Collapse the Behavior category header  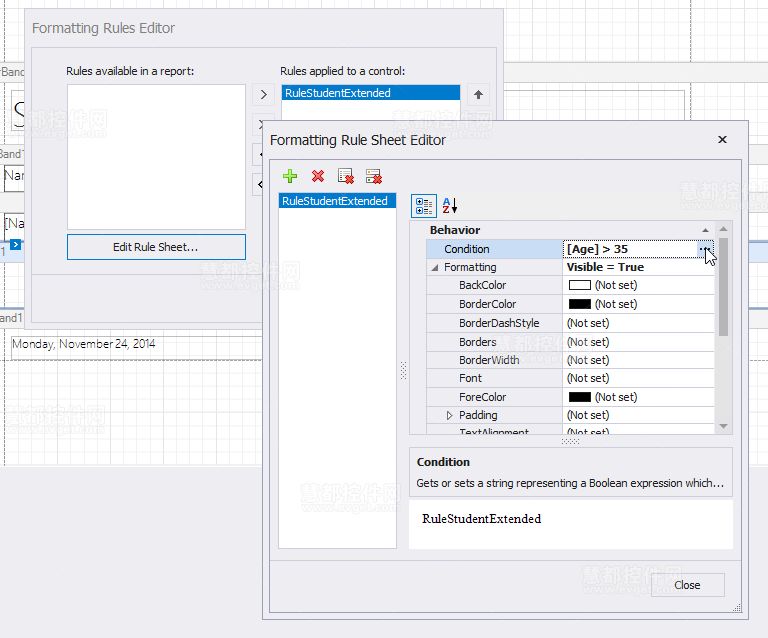[705, 230]
